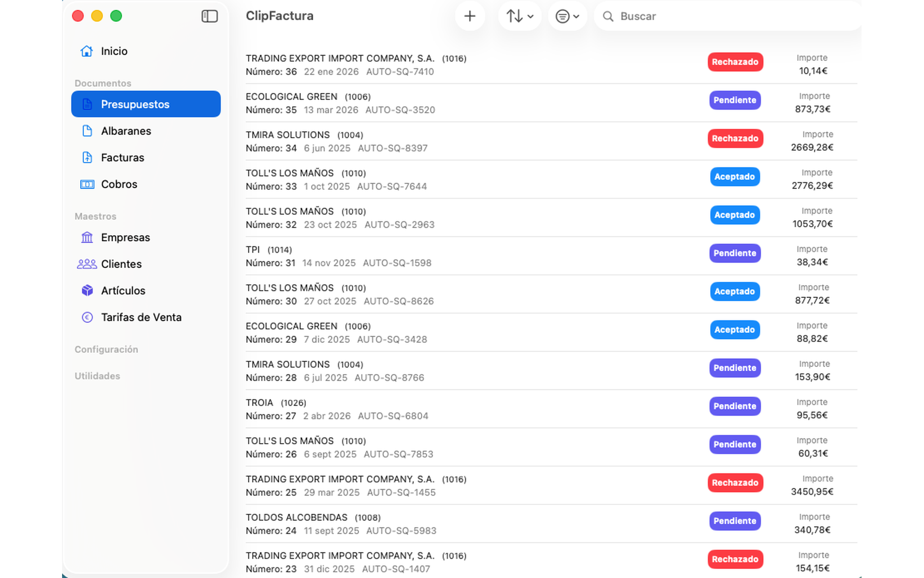Click the plus icon to add a presupuesto
The height and width of the screenshot is (578, 924).
click(x=470, y=16)
